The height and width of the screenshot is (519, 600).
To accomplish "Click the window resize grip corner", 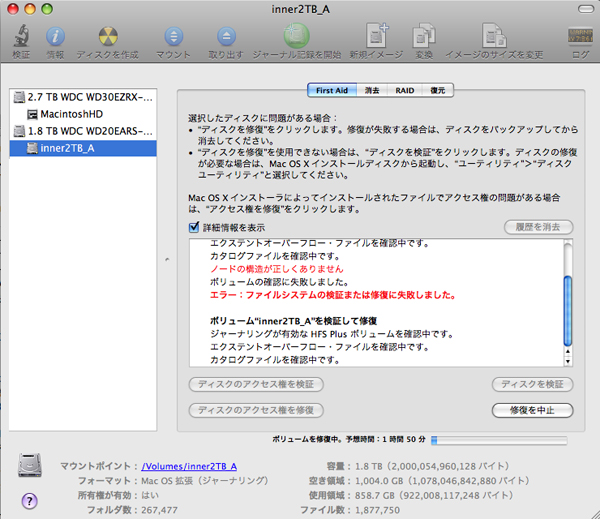I will pyautogui.click(x=594, y=514).
